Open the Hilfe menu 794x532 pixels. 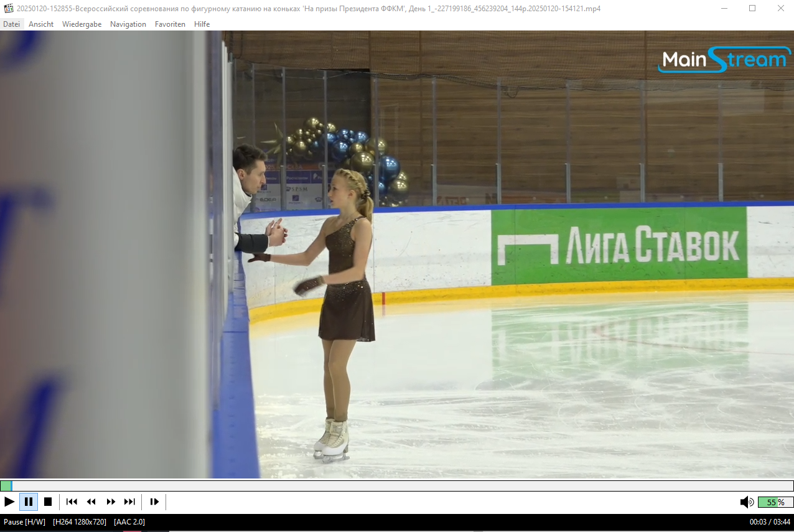(x=202, y=24)
